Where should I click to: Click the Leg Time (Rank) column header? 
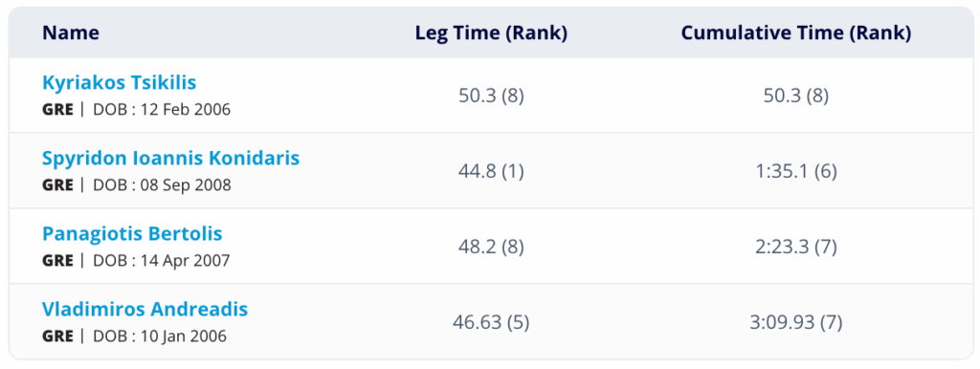click(491, 33)
